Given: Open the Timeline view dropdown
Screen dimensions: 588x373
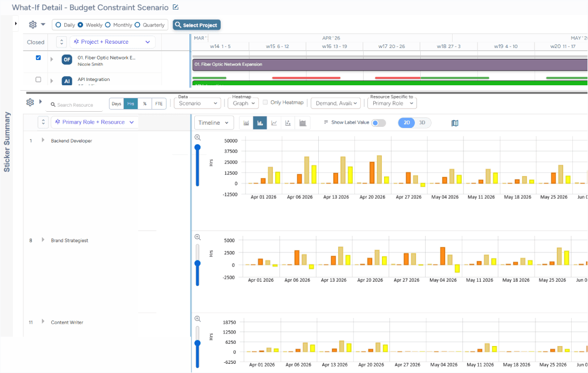Looking at the screenshot, I should [214, 123].
